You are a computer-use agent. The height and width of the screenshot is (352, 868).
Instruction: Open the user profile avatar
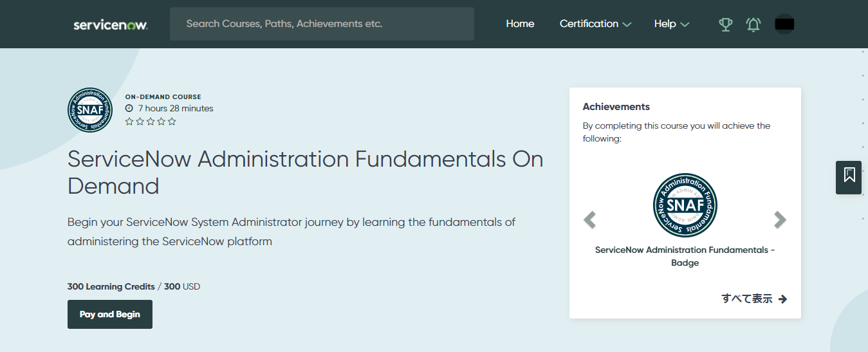[x=784, y=24]
